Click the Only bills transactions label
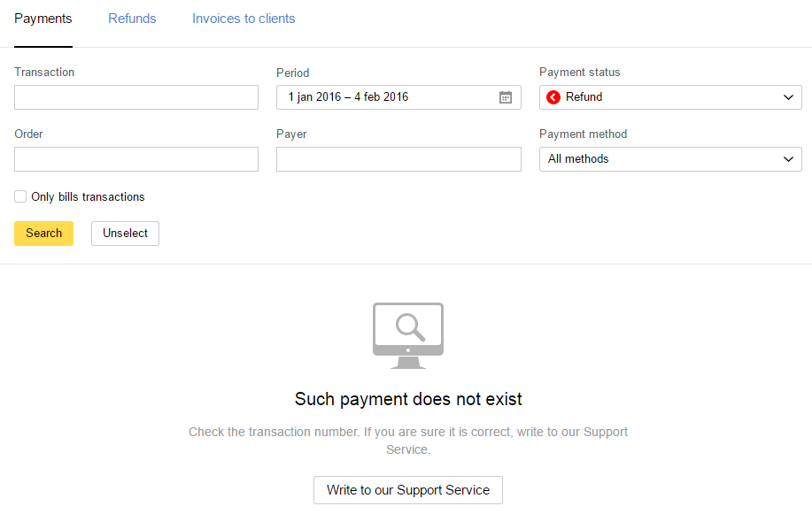Image resolution: width=812 pixels, height=514 pixels. (x=88, y=196)
